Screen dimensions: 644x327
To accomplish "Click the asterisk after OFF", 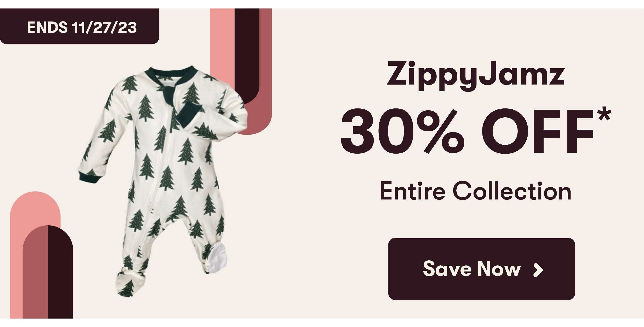I will tap(604, 114).
